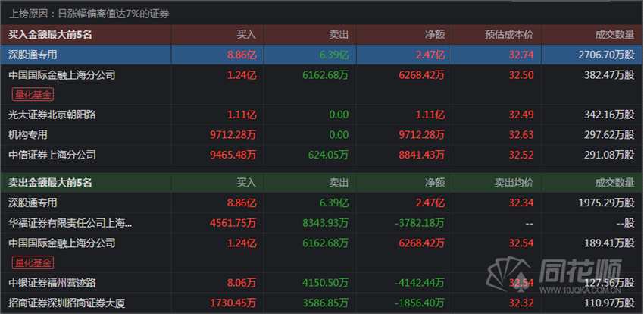Viewport: 644px width, 314px height.
Task: Click the 1975.29万股 volume cell
Action: point(606,203)
